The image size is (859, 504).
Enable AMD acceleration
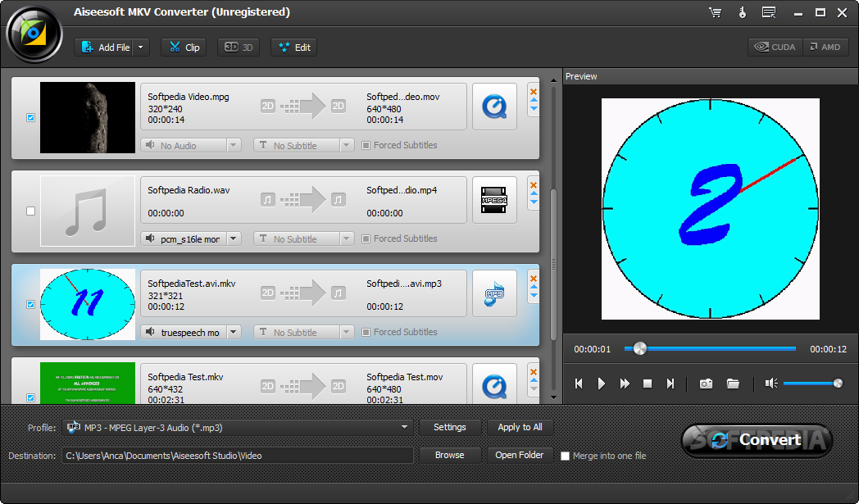(x=825, y=47)
